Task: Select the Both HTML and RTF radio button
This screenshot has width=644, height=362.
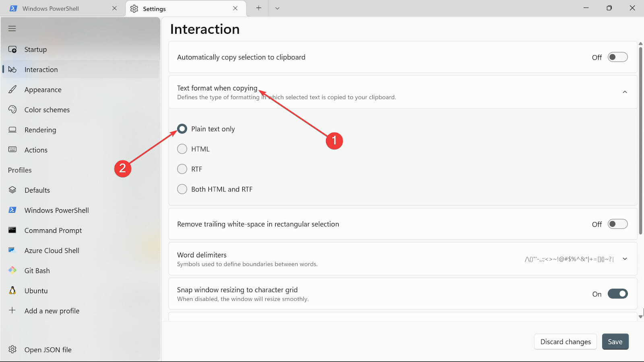Action: [x=182, y=189]
